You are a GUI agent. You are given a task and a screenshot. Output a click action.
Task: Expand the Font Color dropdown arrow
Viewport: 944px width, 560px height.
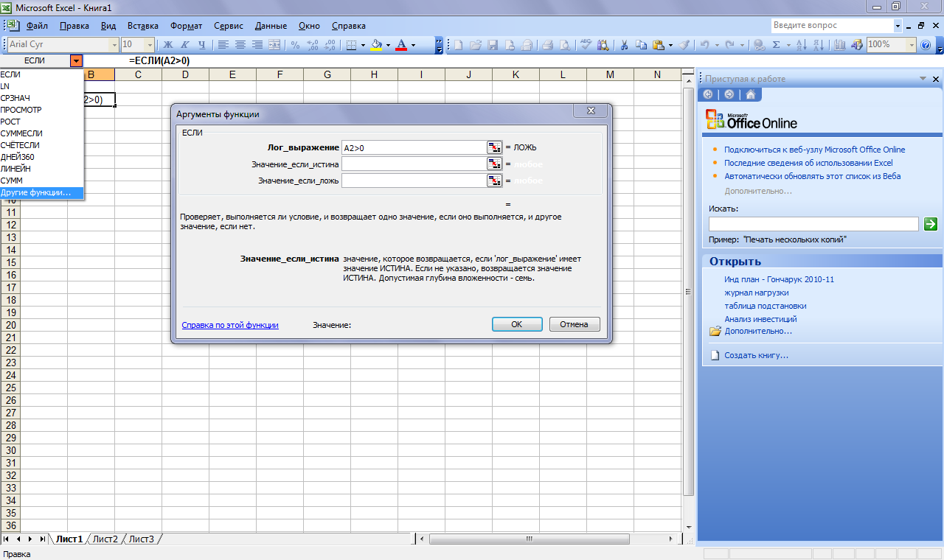point(413,44)
